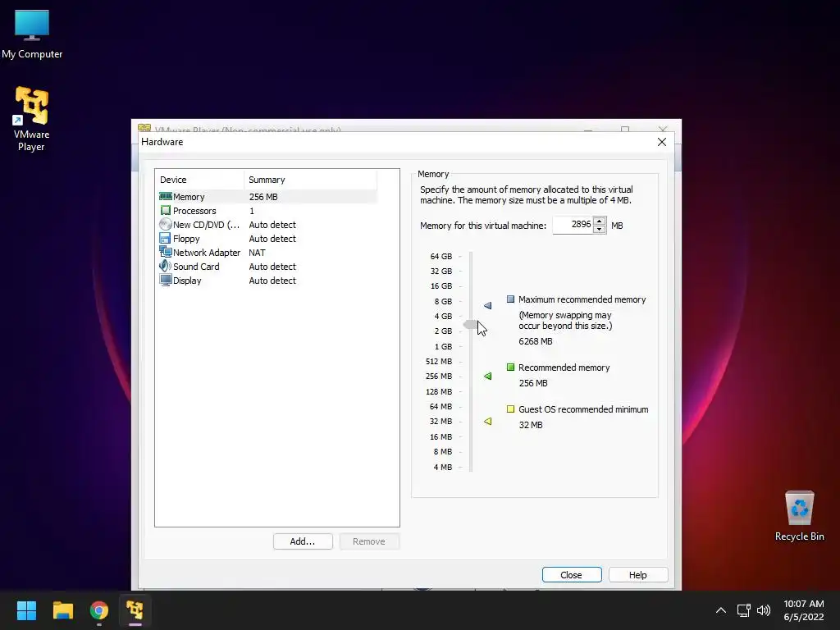Show hidden system tray icons
840x630 pixels.
tap(721, 610)
